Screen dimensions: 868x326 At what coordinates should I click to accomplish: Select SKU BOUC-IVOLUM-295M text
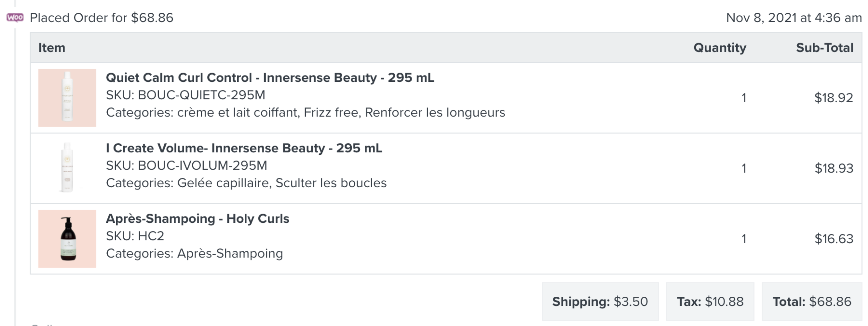pos(186,166)
